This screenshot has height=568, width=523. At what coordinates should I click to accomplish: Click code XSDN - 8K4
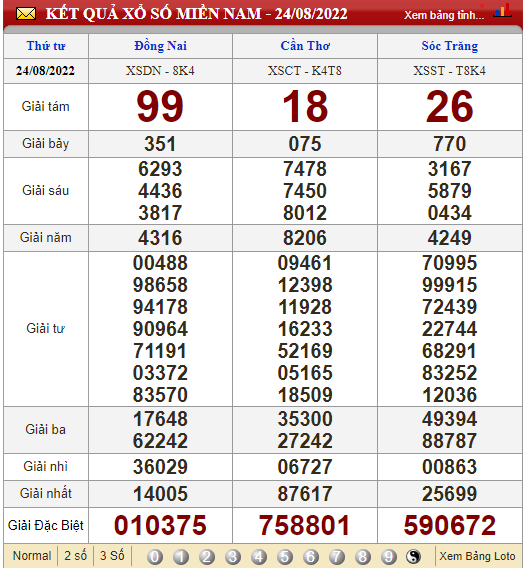pos(160,71)
